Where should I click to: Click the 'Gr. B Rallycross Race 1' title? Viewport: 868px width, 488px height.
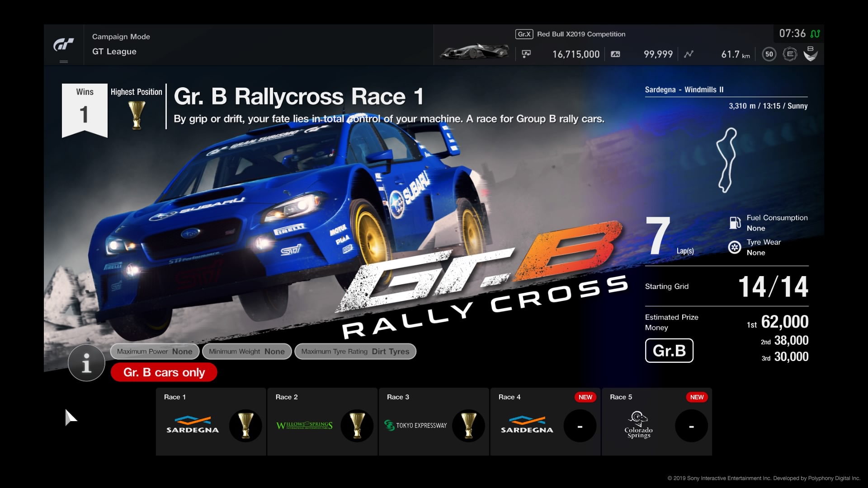click(x=299, y=97)
